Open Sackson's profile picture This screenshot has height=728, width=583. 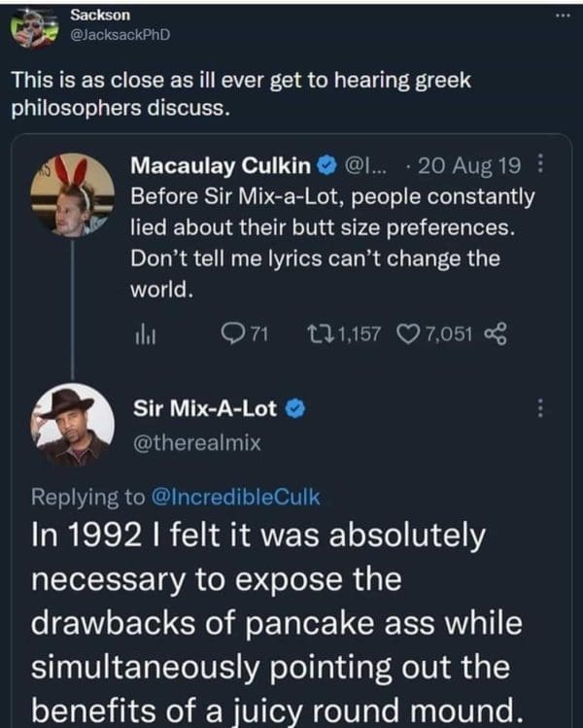coord(36,28)
